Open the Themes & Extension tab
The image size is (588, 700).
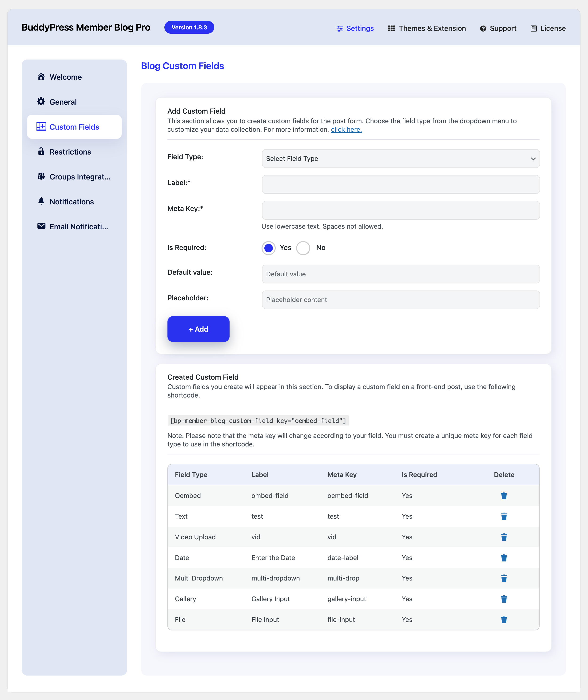(x=427, y=28)
